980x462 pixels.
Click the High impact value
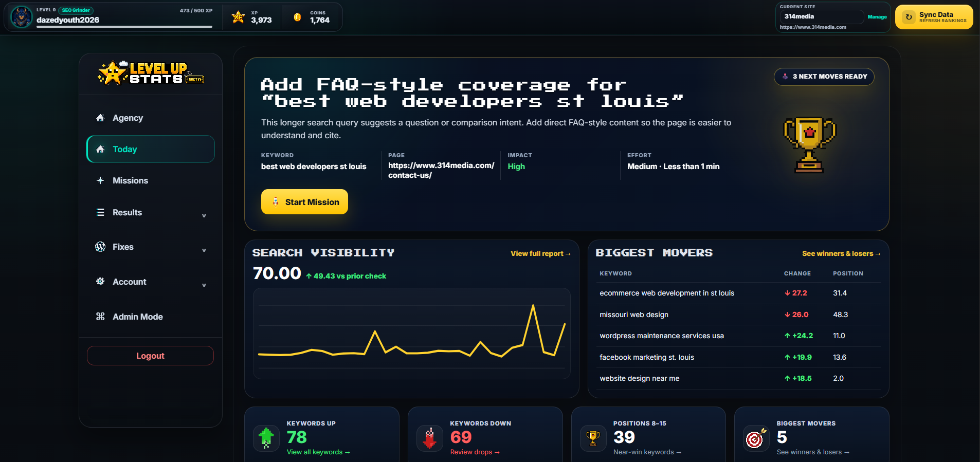(x=516, y=167)
